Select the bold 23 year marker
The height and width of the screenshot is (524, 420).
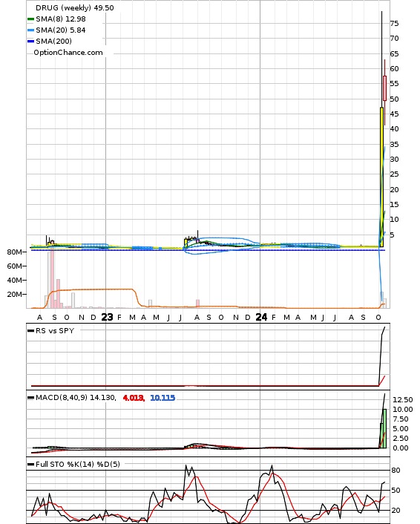(x=107, y=317)
